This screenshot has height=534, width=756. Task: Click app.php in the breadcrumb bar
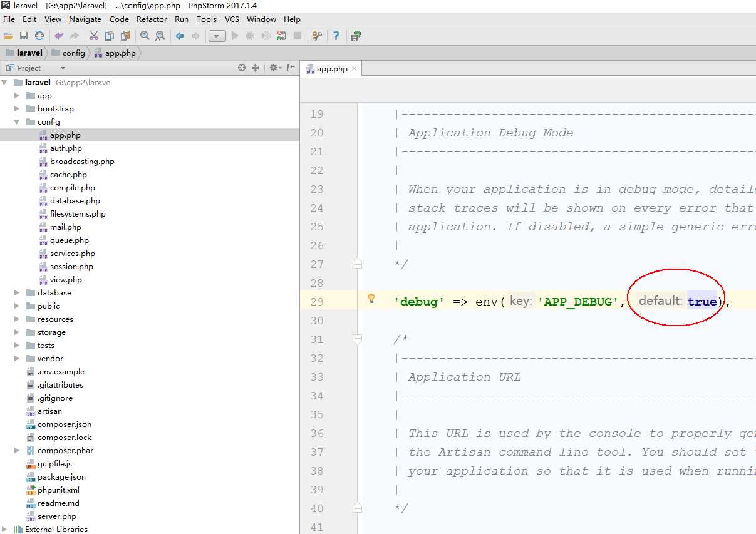115,53
